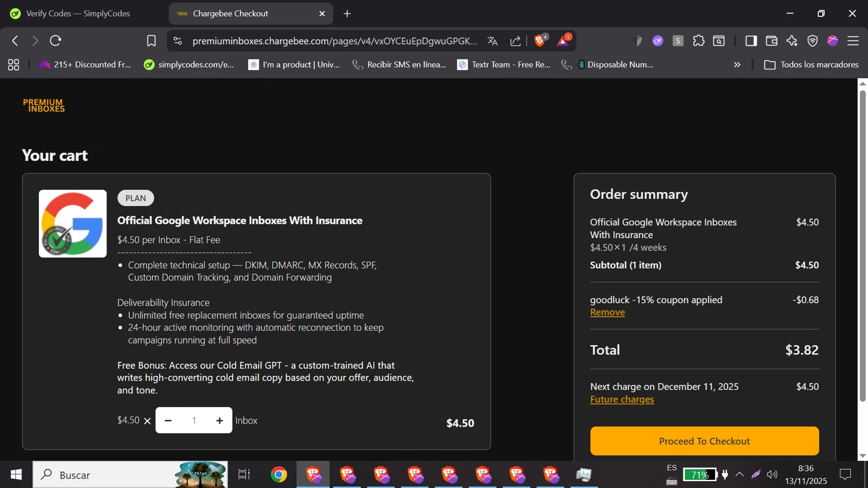The width and height of the screenshot is (868, 488).
Task: Go back to the previous page
Action: pyautogui.click(x=15, y=41)
